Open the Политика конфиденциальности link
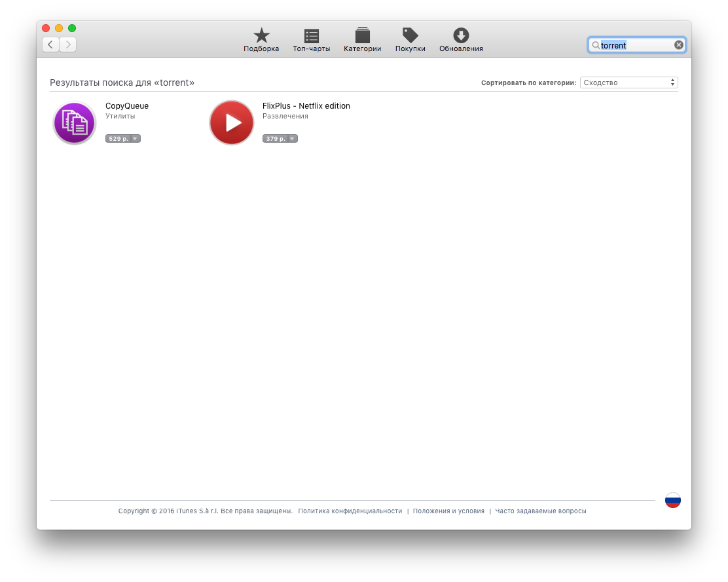This screenshot has width=728, height=582. coord(350,511)
